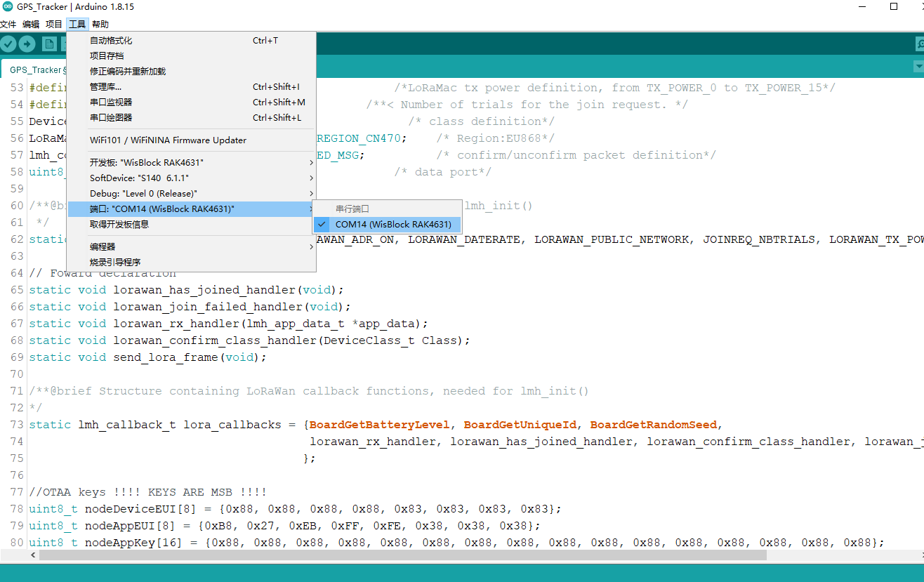The height and width of the screenshot is (582, 924).
Task: Toggle checked port COM14 (WisBlock RAK4631)
Action: click(x=387, y=225)
